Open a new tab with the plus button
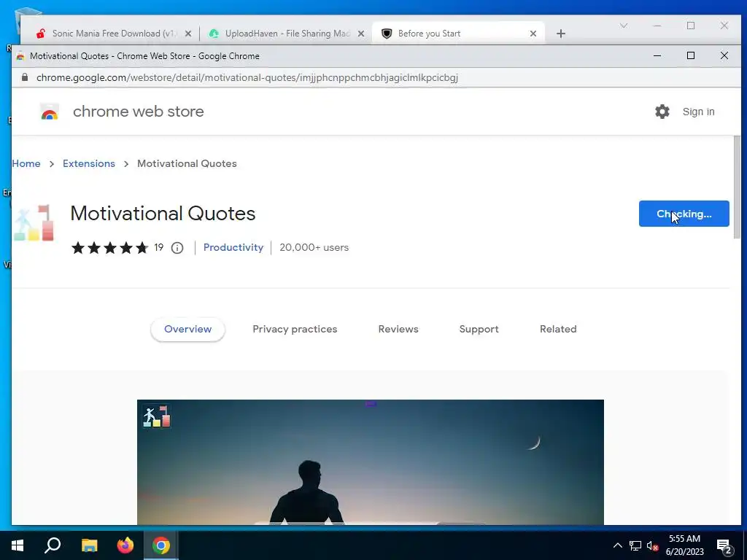This screenshot has width=747, height=560. coord(561,34)
